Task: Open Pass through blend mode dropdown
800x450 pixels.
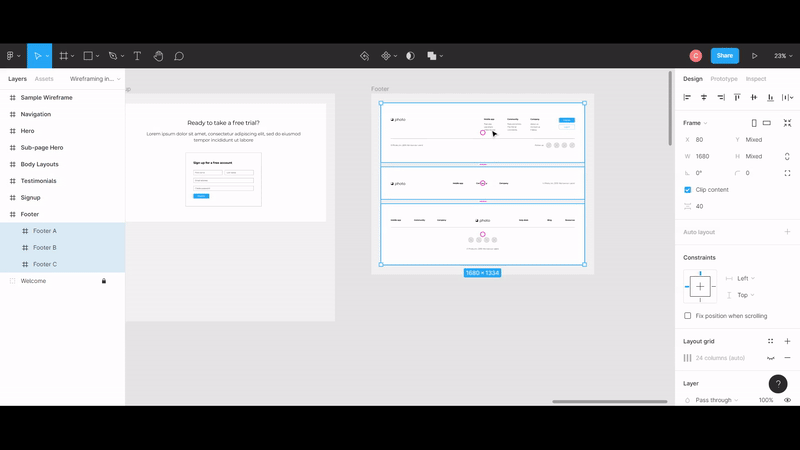Action: tap(716, 400)
